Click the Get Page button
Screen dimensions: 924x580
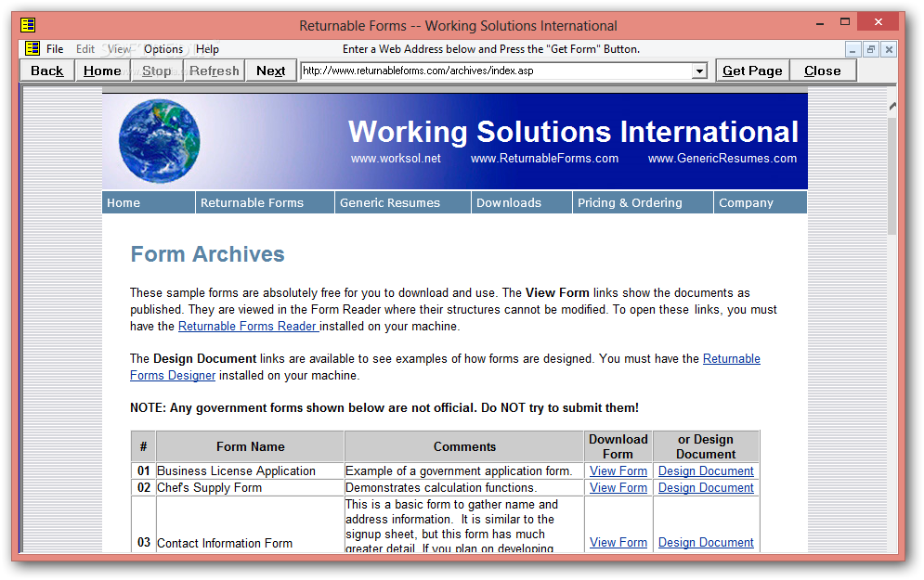[x=752, y=71]
